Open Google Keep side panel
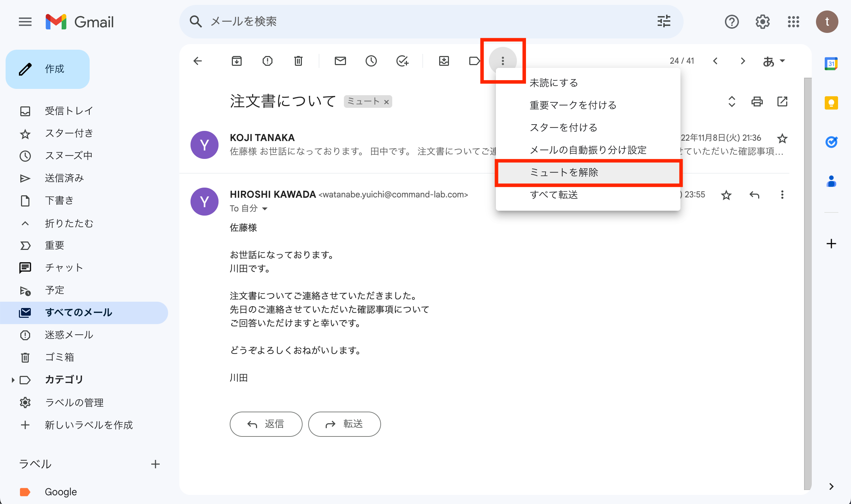The image size is (851, 504). point(831,103)
